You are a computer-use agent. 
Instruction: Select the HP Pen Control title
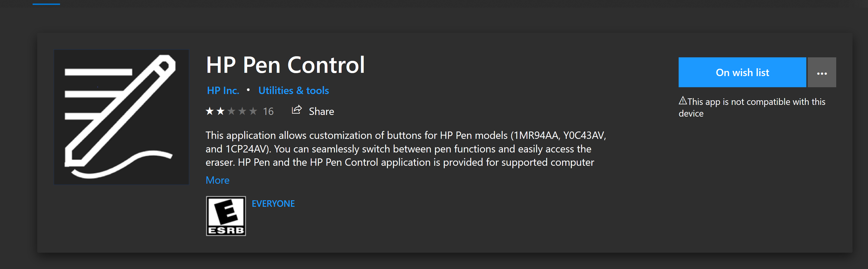286,64
